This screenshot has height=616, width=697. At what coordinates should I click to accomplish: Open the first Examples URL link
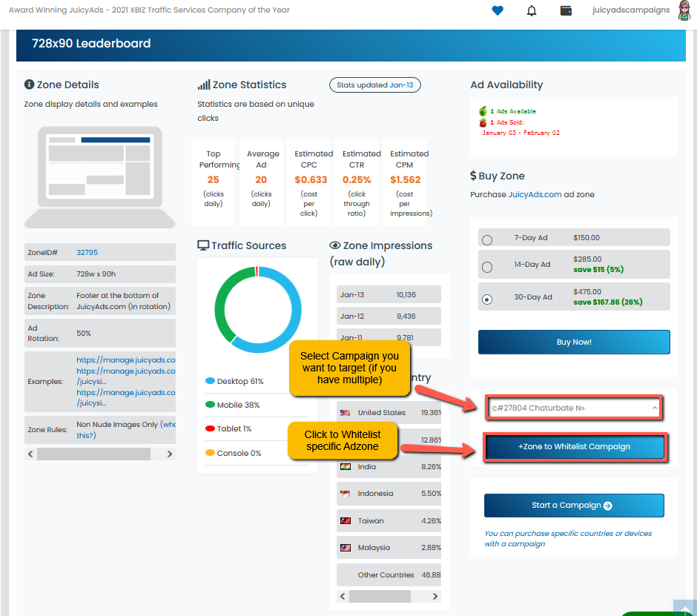(x=126, y=360)
